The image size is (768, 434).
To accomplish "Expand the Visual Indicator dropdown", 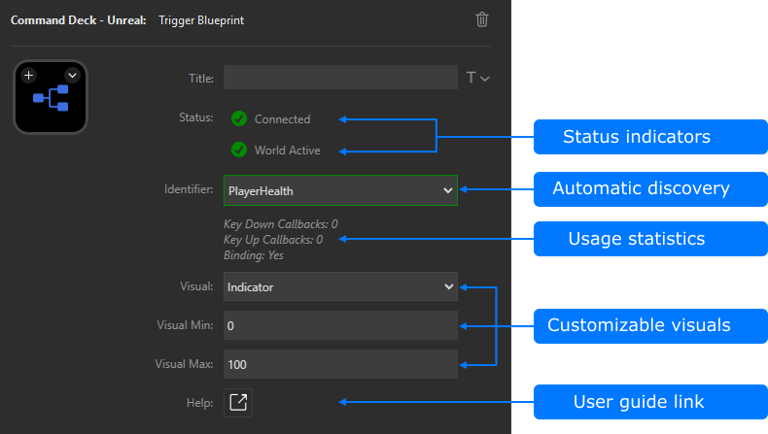I will (340, 287).
